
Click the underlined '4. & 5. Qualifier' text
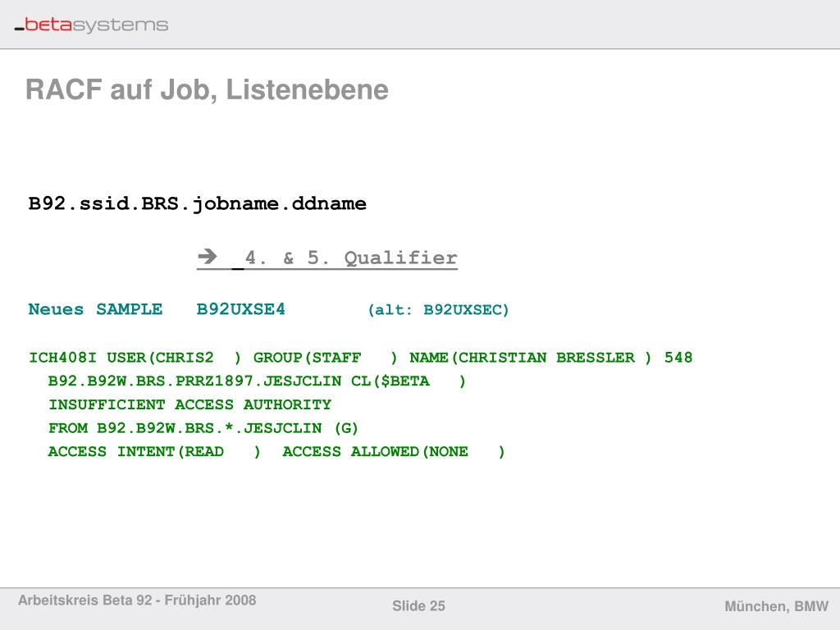(351, 258)
